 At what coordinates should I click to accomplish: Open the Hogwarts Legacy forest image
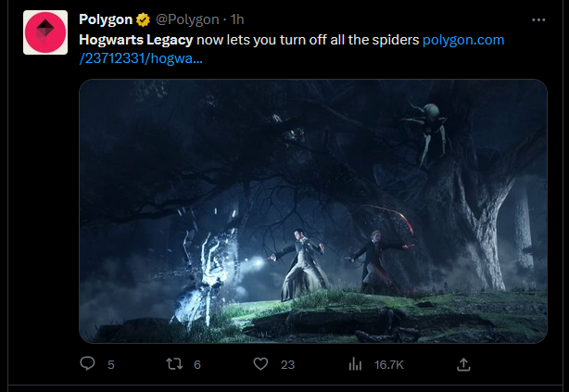[313, 211]
